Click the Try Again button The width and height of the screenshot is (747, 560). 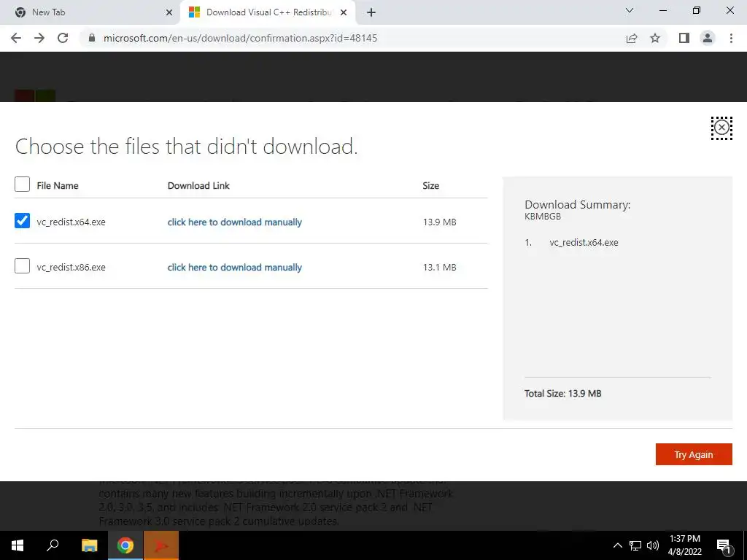[x=694, y=454]
